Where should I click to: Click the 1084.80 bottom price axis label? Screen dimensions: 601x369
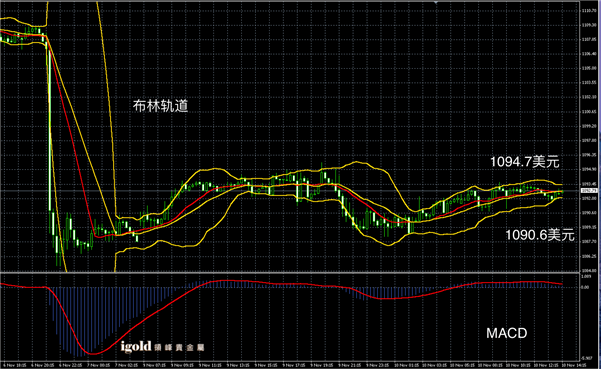pyautogui.click(x=588, y=271)
